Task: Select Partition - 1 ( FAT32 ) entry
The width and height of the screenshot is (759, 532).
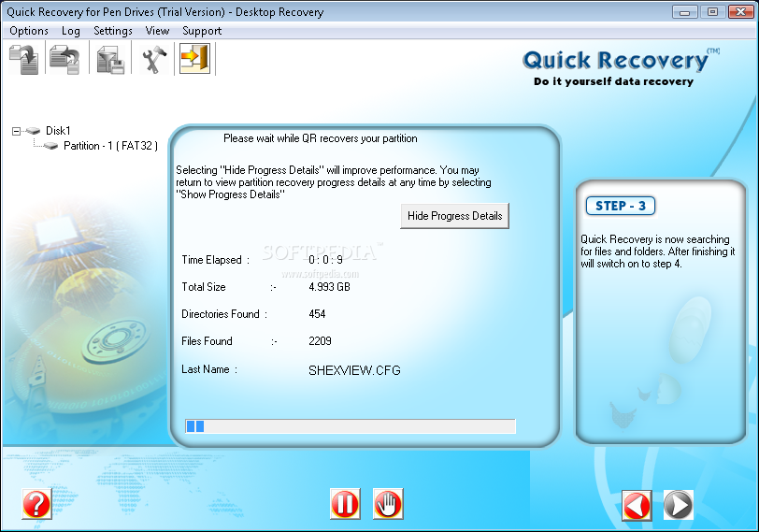Action: click(110, 146)
